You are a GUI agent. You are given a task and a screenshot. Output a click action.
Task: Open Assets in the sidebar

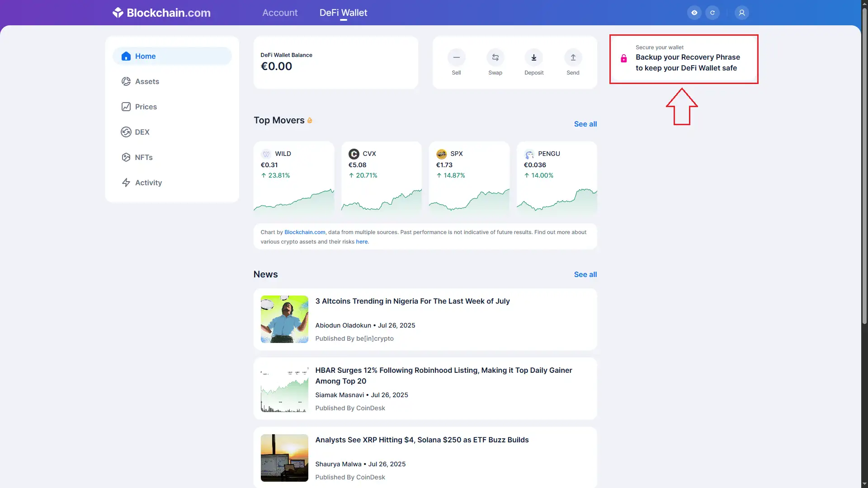point(172,81)
